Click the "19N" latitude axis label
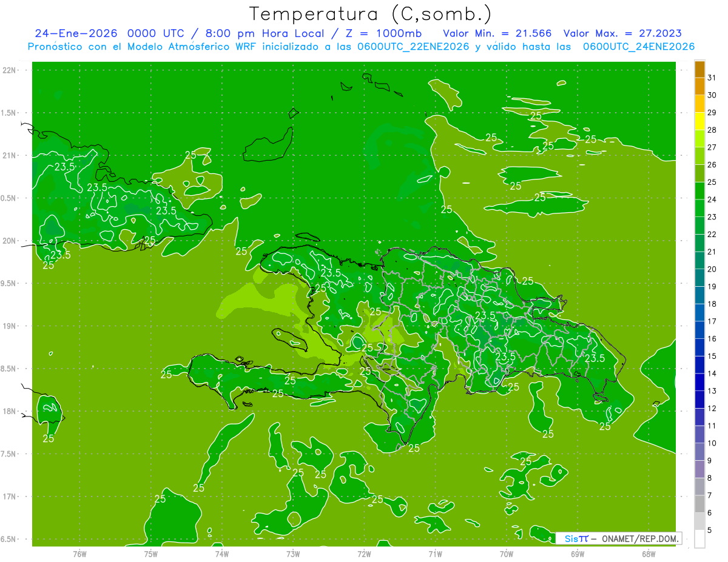The image size is (728, 562). point(10,326)
